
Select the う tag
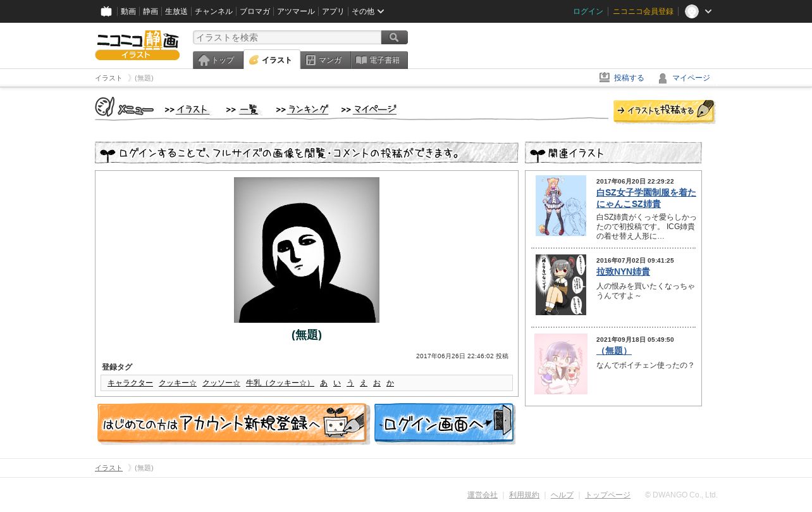click(x=350, y=383)
